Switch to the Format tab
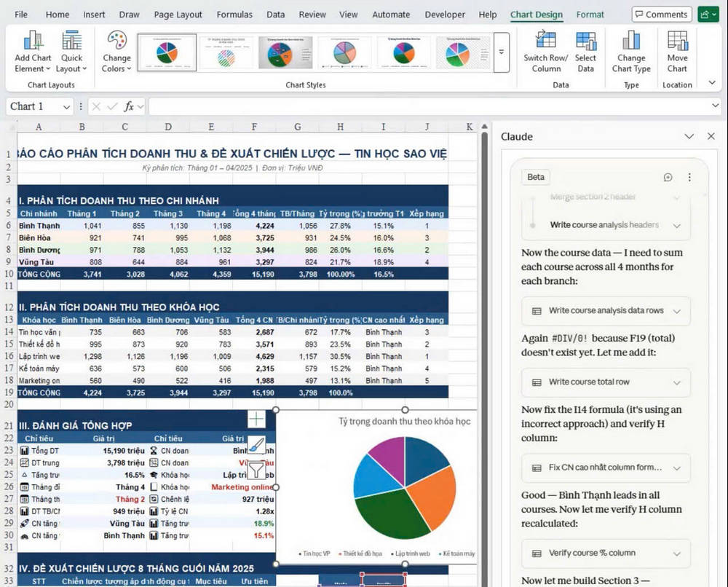This screenshot has height=587, width=728. click(x=590, y=15)
